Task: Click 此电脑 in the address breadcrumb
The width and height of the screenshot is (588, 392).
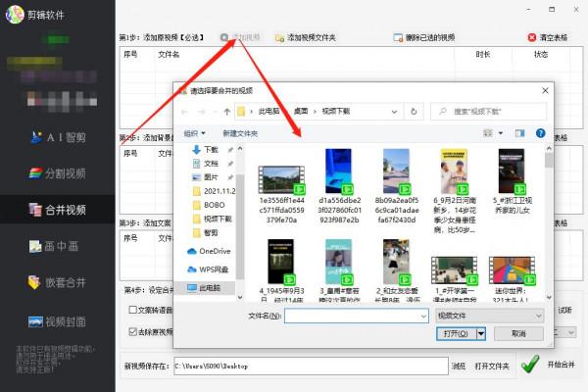Action: tap(269, 112)
